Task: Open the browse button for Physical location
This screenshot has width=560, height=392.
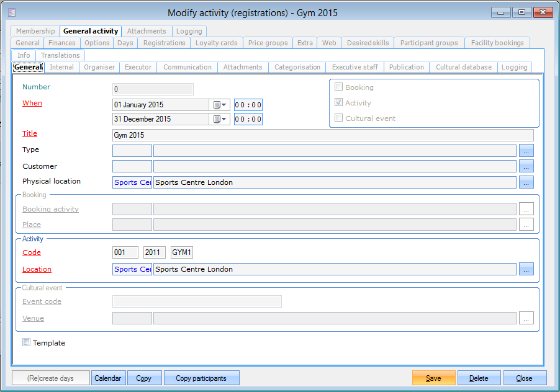Action: tap(526, 182)
